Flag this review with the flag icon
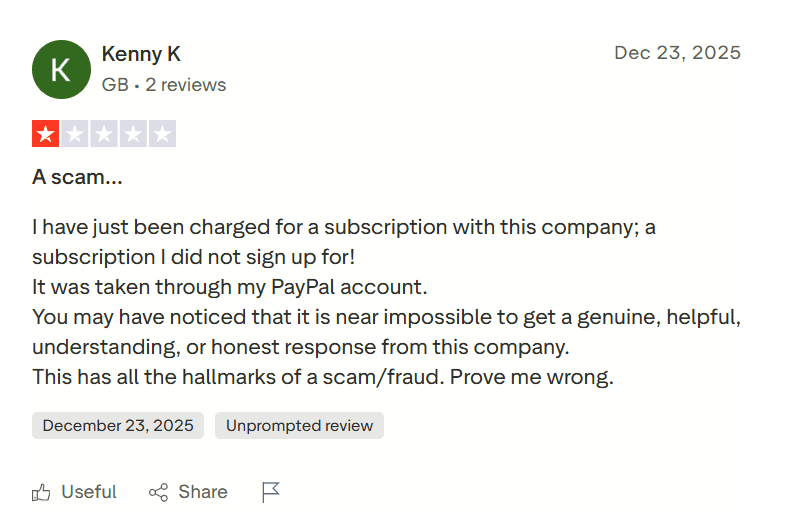Screen dimensions: 811x522 tap(271, 492)
